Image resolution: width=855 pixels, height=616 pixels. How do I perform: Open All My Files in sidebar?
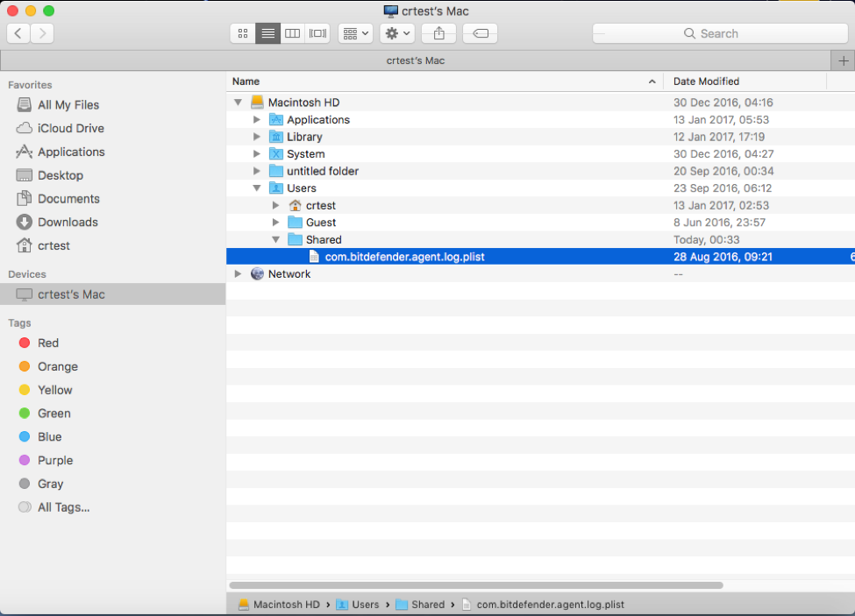click(x=68, y=105)
